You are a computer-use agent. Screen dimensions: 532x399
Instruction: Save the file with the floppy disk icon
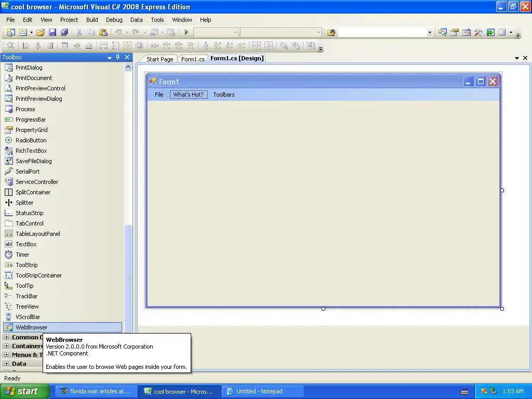pyautogui.click(x=52, y=32)
